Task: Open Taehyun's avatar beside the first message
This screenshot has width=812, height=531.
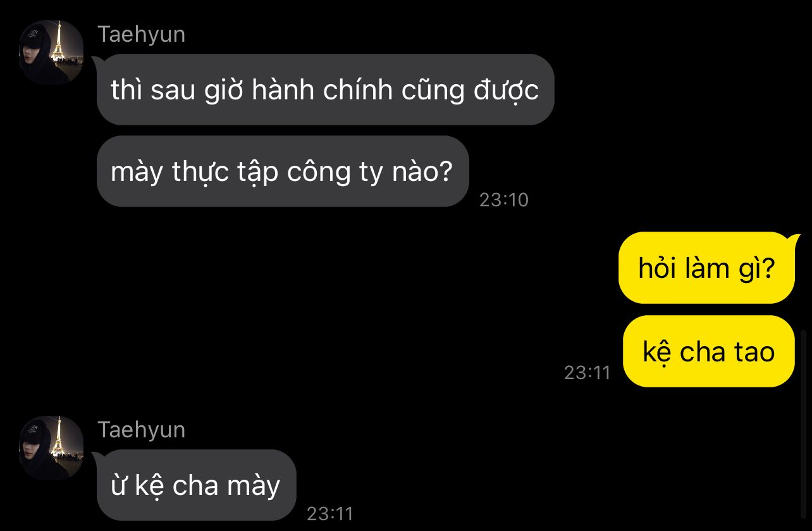Action: 51,53
